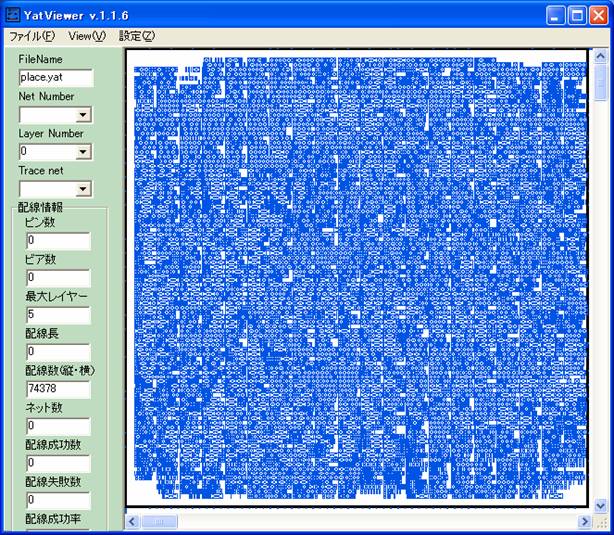Expand the Trace net dropdown
The image size is (614, 535).
pyautogui.click(x=83, y=189)
